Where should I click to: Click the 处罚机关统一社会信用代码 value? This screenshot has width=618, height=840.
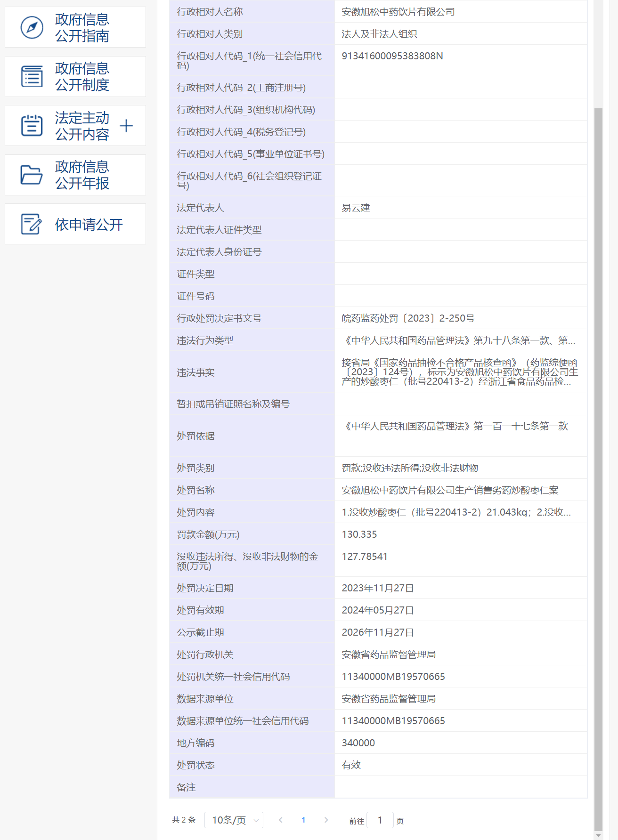(393, 677)
